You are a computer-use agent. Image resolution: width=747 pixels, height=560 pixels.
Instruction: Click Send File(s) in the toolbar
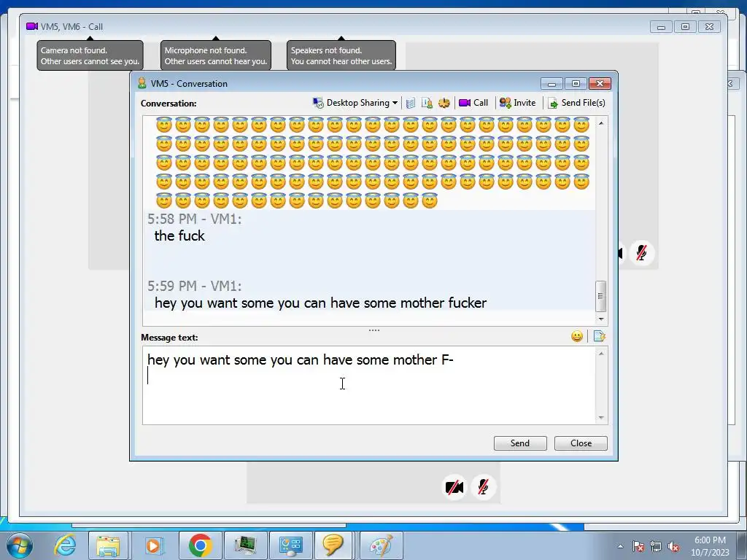tap(576, 103)
